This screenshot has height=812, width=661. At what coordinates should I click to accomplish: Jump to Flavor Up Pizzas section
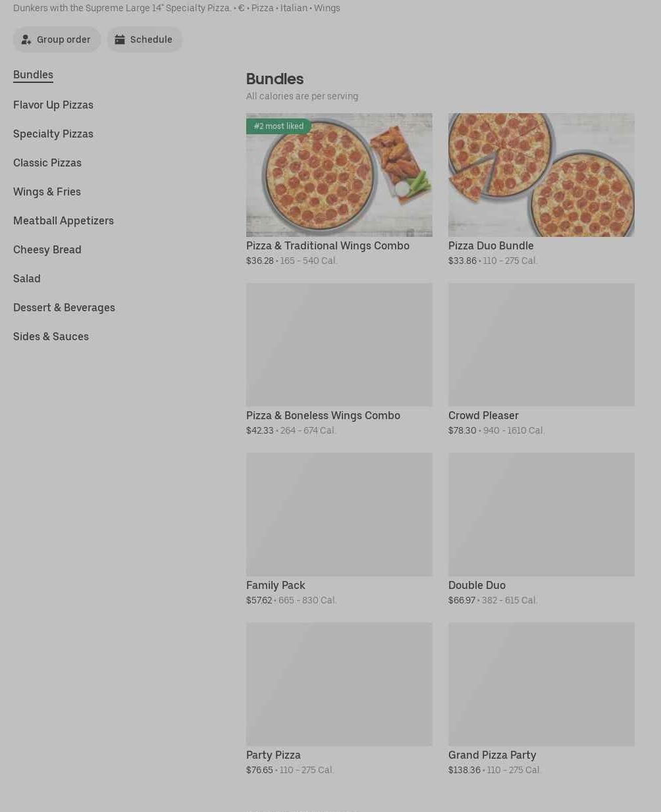pos(53,105)
